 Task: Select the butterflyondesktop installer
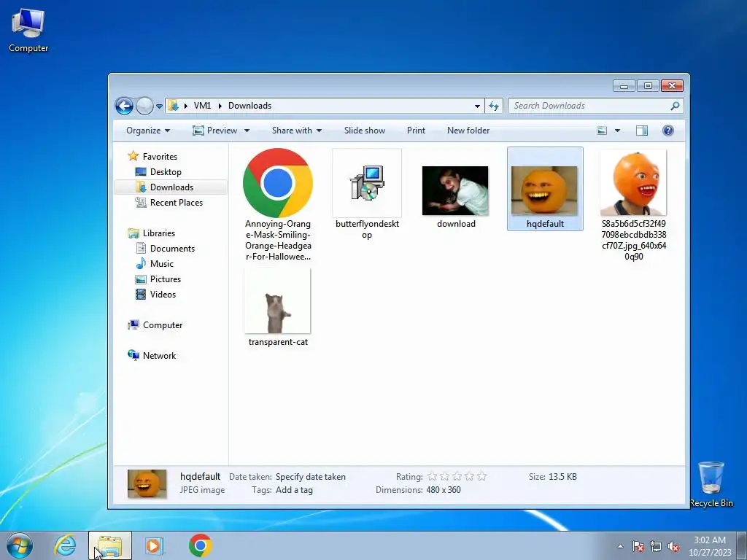[x=367, y=194]
